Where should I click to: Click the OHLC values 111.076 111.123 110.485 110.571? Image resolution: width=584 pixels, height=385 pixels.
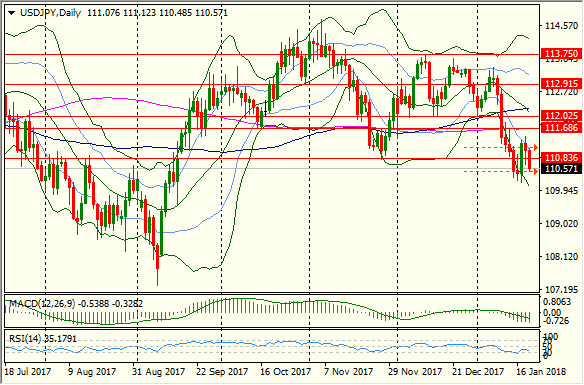(x=157, y=13)
